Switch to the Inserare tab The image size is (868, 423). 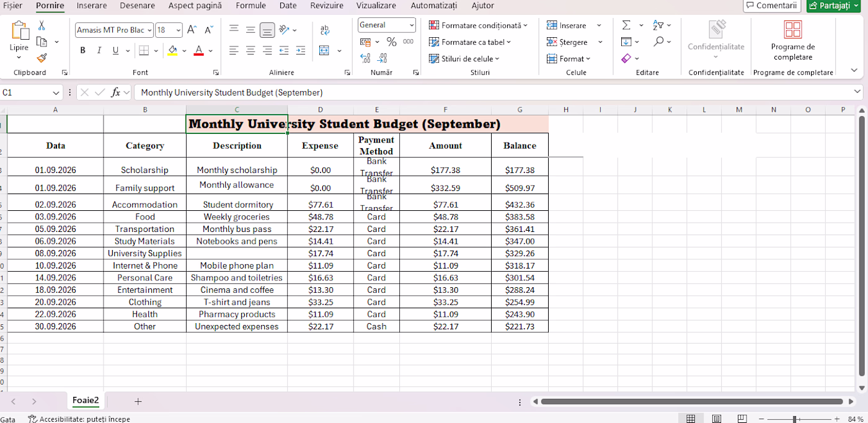[x=92, y=6]
